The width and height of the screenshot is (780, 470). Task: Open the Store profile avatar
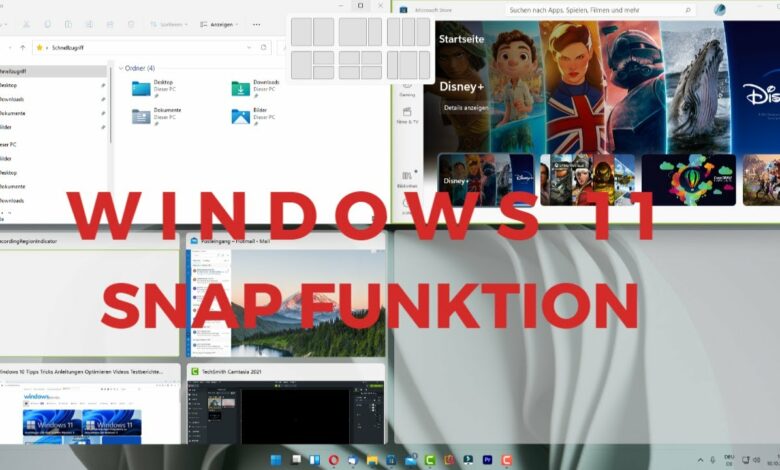click(719, 9)
